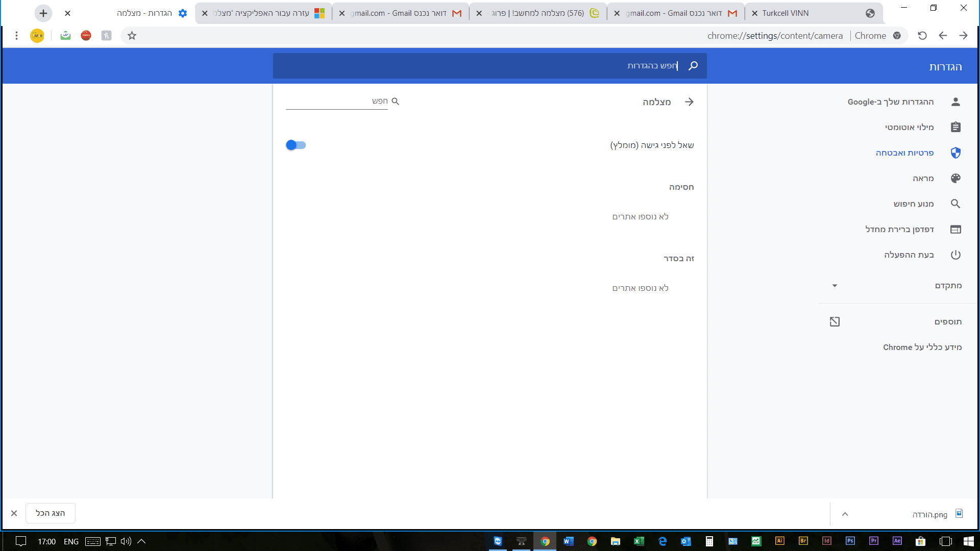The height and width of the screenshot is (551, 980).
Task: Click 'הצג הכל' show all downloads button
Action: click(x=51, y=513)
